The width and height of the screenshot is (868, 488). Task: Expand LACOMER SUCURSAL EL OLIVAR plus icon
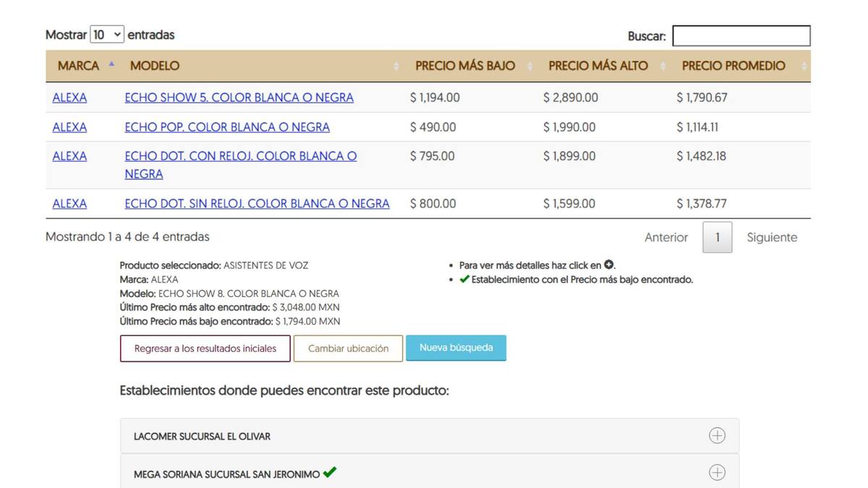[x=716, y=436]
